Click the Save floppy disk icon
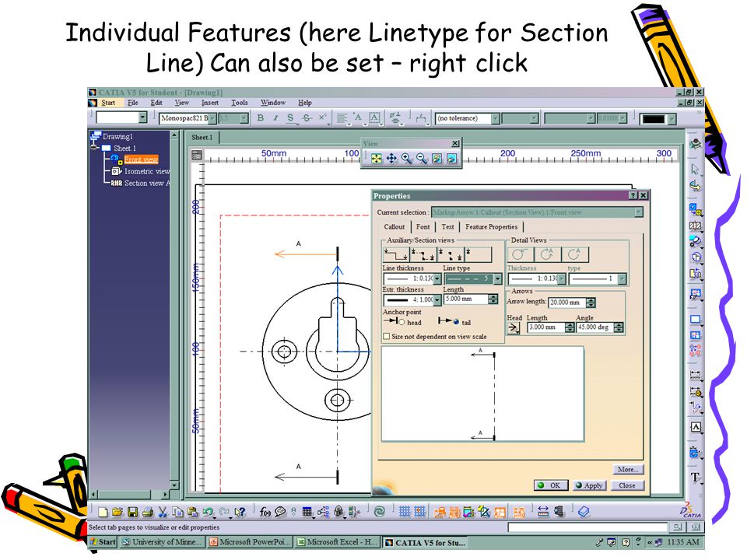 click(132, 513)
